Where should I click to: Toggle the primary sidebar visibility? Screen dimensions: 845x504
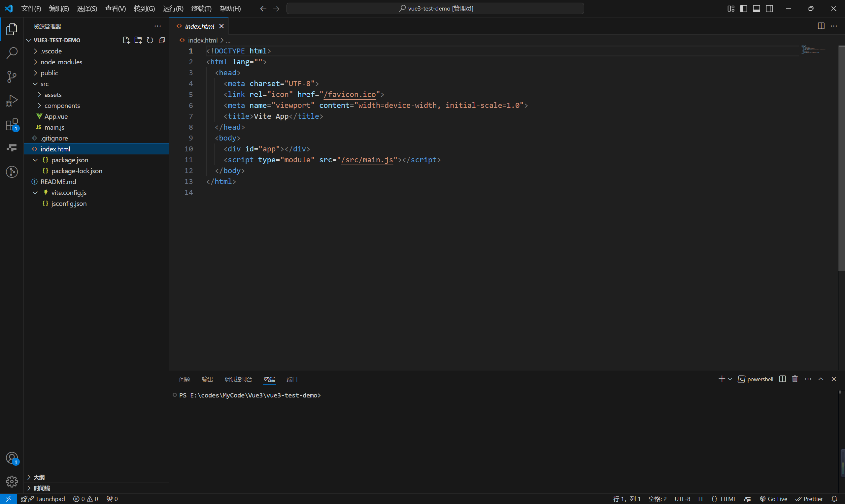[743, 9]
